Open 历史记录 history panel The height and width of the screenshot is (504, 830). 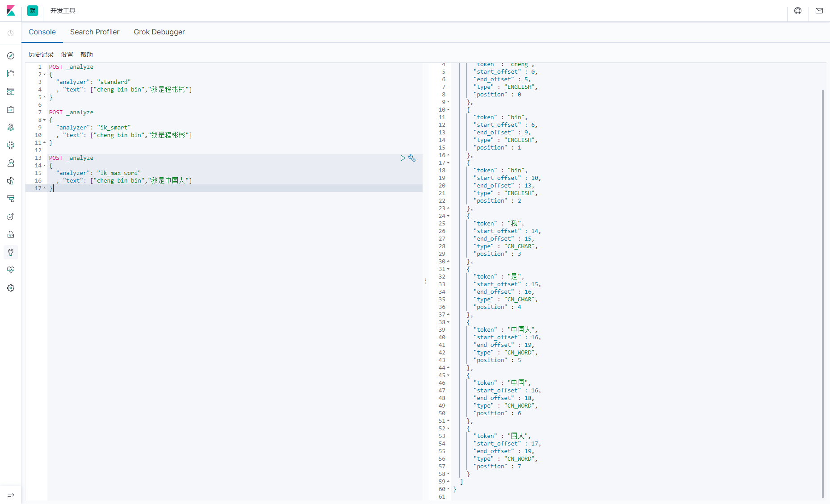[x=41, y=54]
